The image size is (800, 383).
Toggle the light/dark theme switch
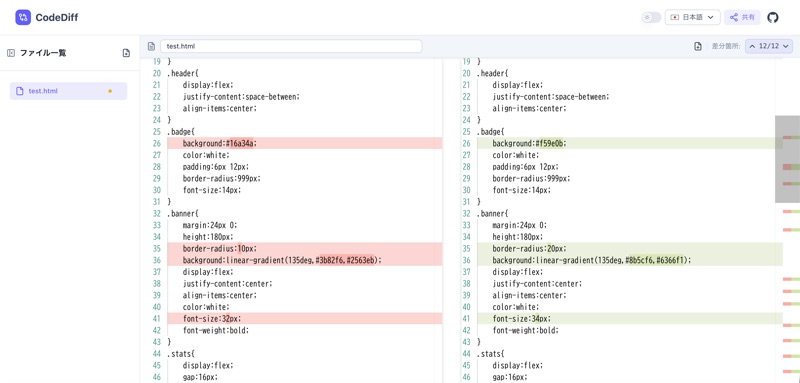pyautogui.click(x=651, y=17)
